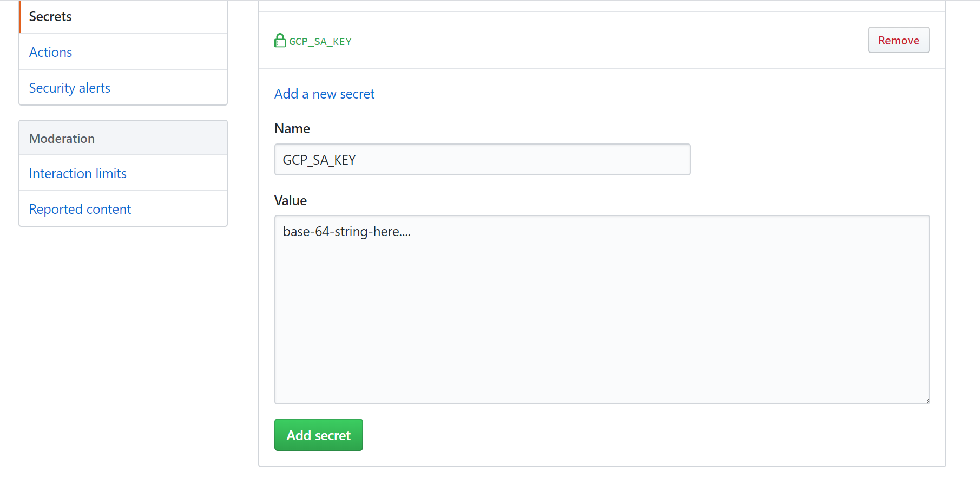Switch to the Actions settings section
The width and height of the screenshot is (980, 477).
click(50, 52)
